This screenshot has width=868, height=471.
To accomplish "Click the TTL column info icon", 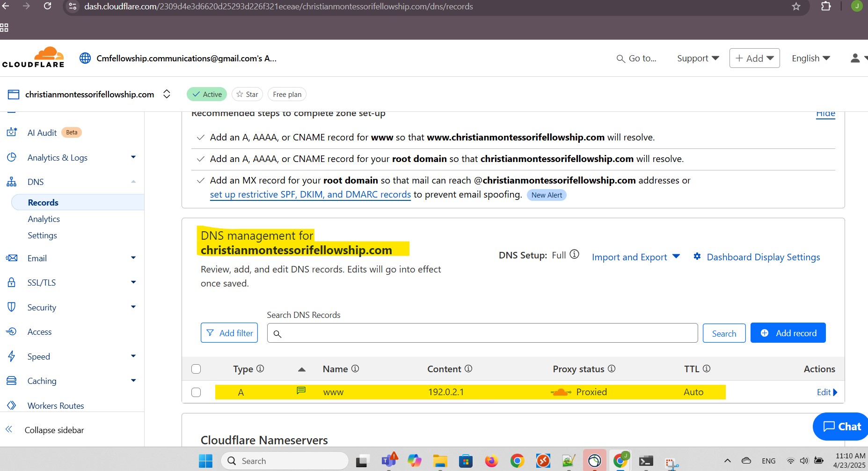I will click(707, 368).
